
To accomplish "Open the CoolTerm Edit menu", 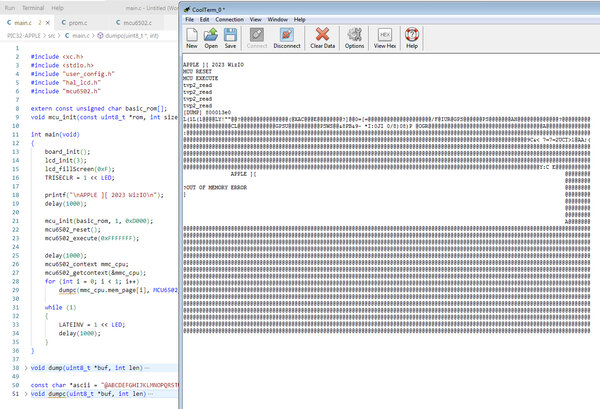I will coord(204,20).
